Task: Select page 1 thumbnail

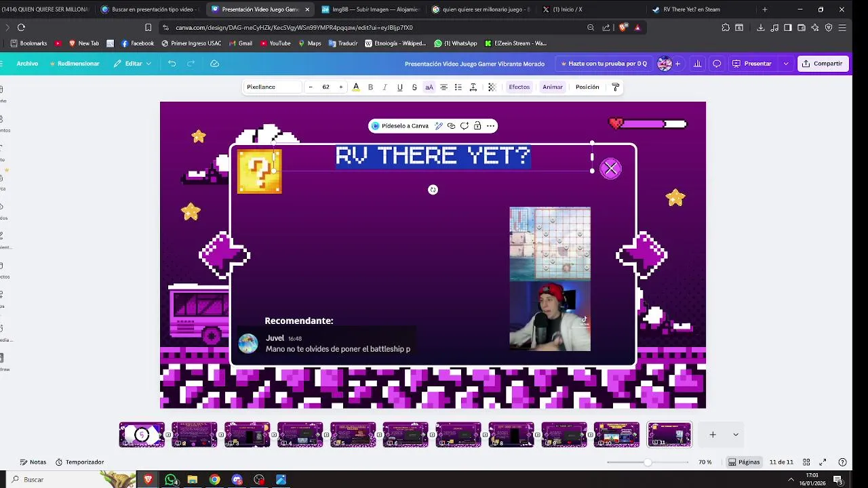Action: click(x=142, y=434)
